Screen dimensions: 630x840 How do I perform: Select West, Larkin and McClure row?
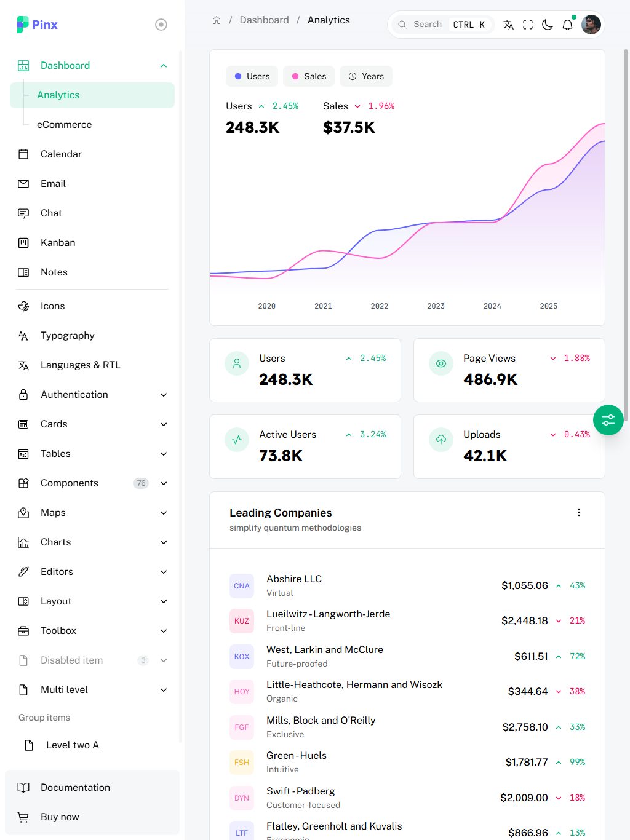coord(407,657)
